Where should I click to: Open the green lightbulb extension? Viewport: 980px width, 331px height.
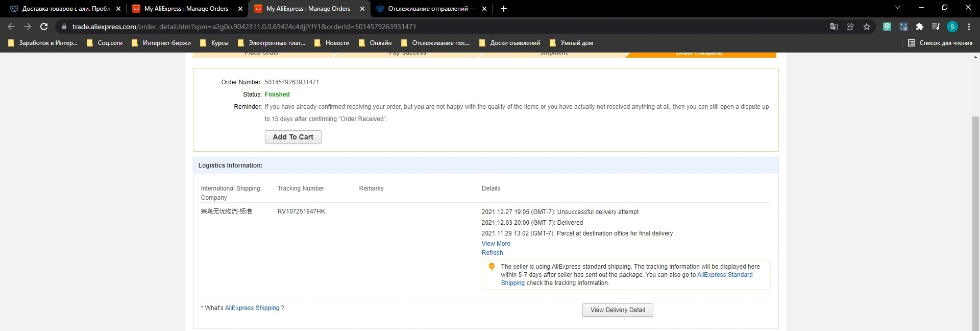tap(887, 27)
